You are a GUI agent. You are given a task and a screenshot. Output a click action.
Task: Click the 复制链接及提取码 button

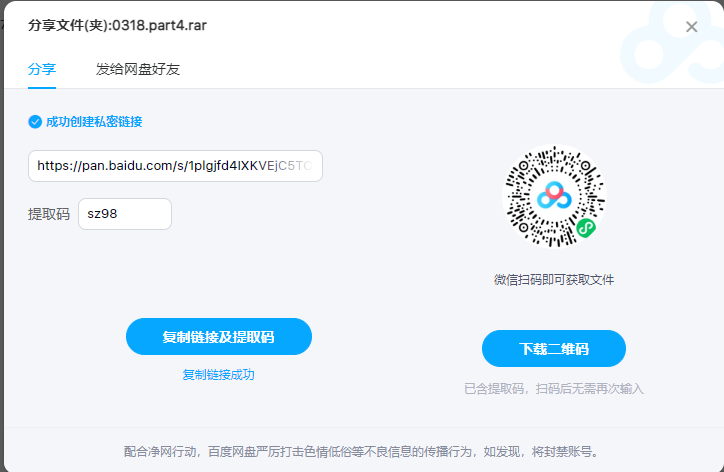pyautogui.click(x=219, y=337)
